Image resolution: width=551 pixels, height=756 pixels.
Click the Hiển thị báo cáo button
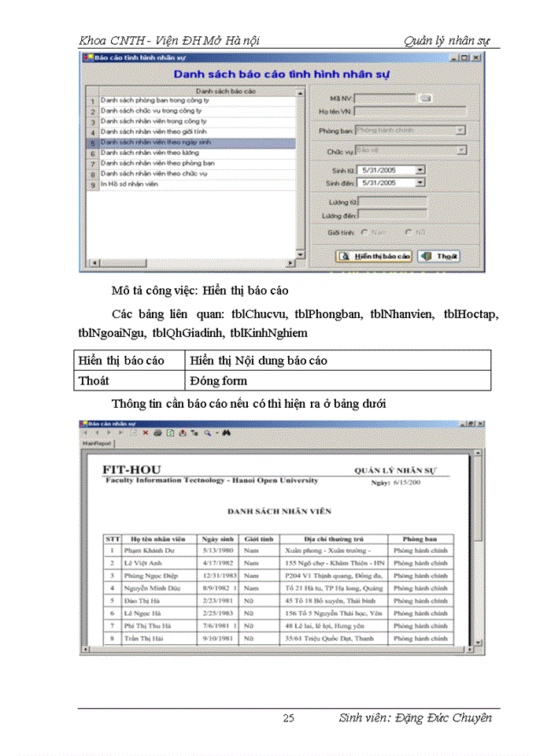click(x=374, y=256)
